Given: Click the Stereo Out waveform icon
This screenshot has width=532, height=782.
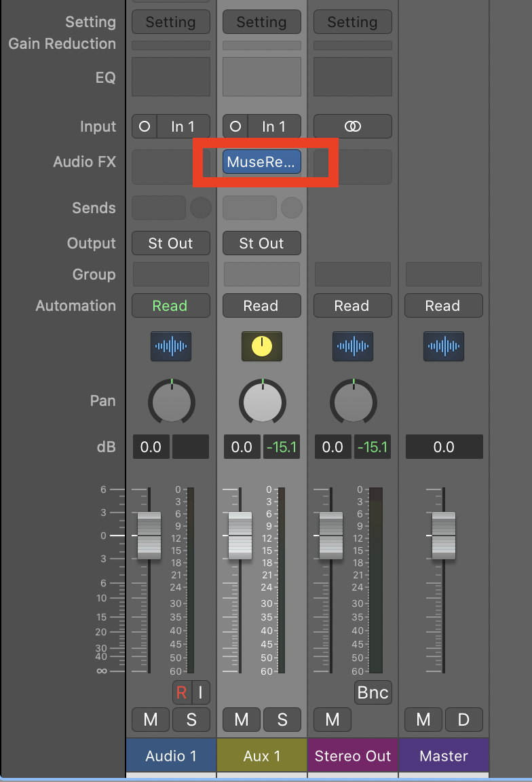Looking at the screenshot, I should (x=352, y=346).
